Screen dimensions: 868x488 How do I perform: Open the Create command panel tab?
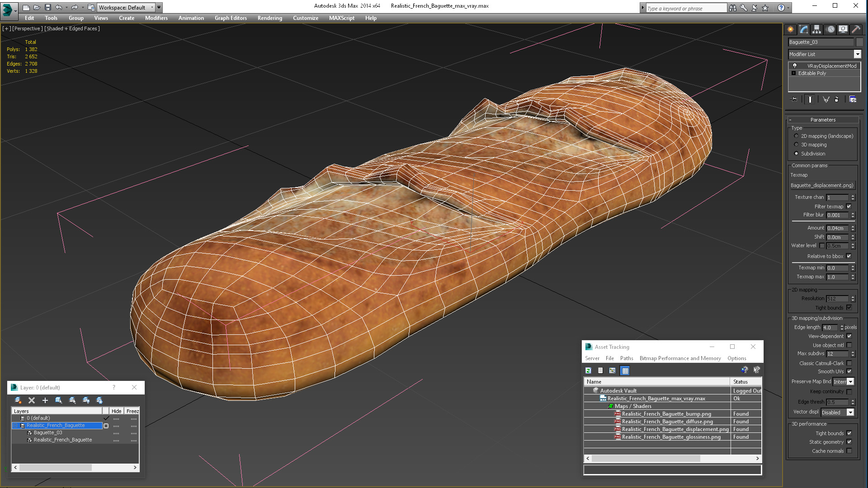pos(790,29)
